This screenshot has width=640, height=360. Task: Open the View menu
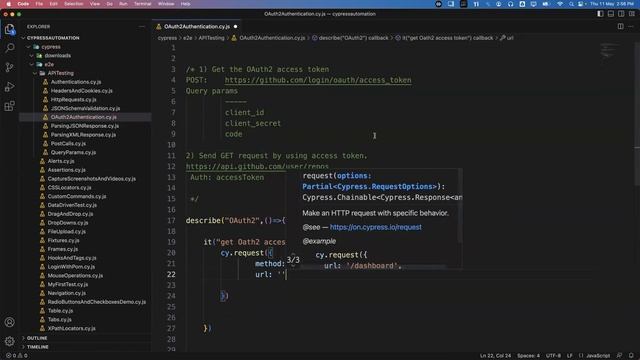[95, 4]
